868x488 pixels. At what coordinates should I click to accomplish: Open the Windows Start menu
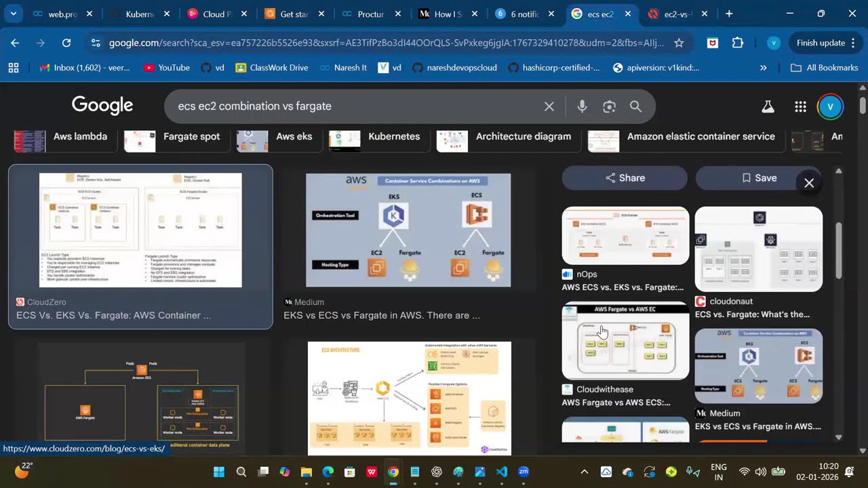(219, 472)
